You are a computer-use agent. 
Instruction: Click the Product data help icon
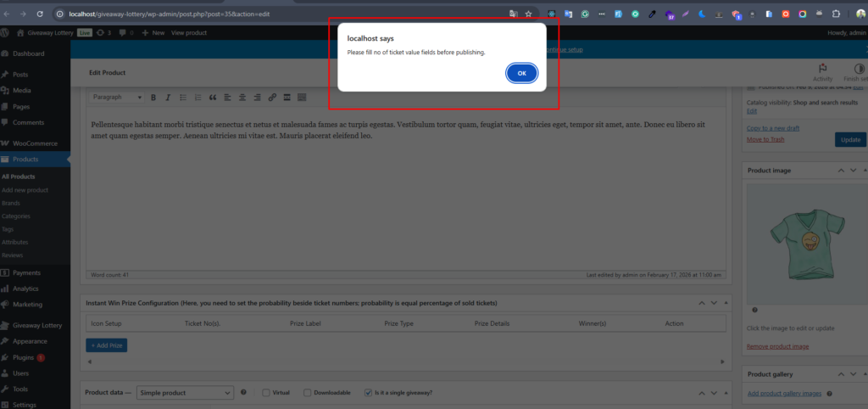point(244,393)
